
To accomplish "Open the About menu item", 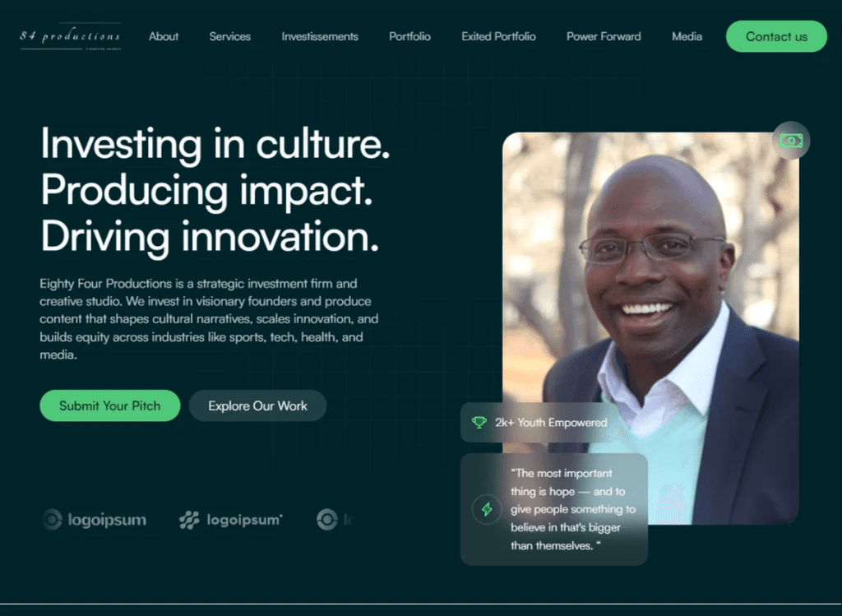I will [x=164, y=36].
